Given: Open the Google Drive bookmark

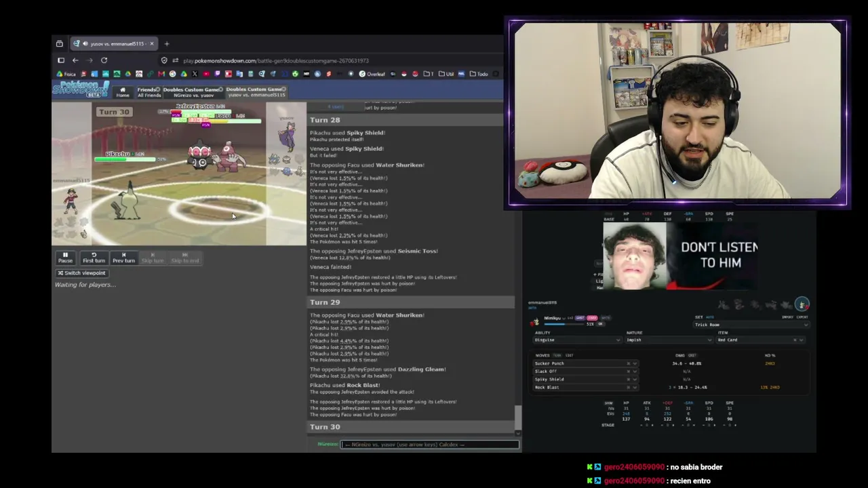Looking at the screenshot, I should [183, 74].
